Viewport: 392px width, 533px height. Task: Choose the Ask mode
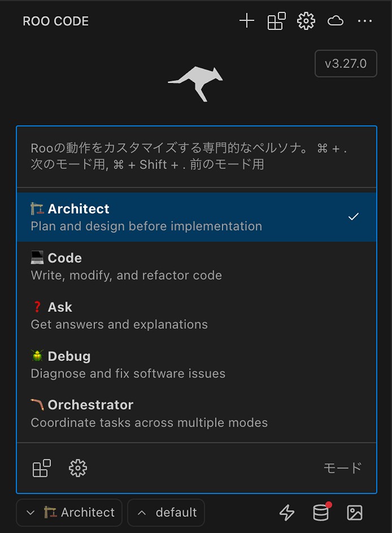coord(169,315)
